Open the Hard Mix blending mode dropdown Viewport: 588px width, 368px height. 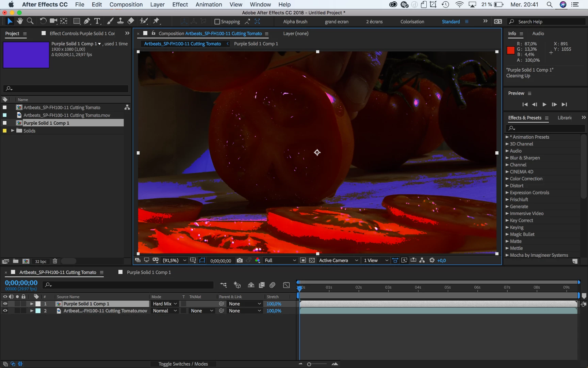(165, 304)
